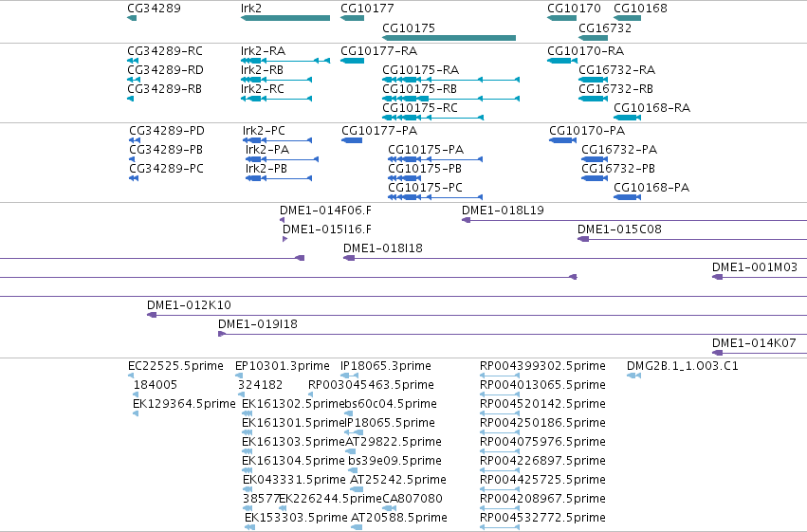Select transcript CG10170-RA

(x=586, y=51)
